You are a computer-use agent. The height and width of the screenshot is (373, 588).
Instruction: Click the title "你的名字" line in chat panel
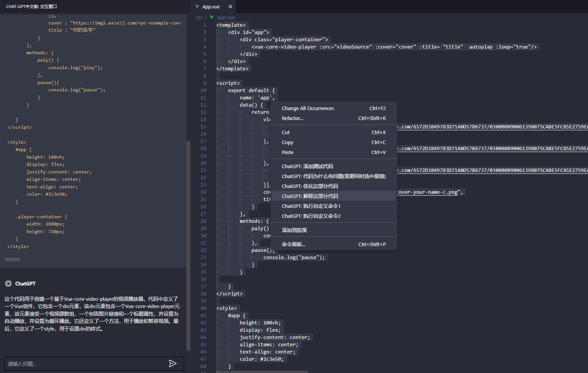coord(72,30)
